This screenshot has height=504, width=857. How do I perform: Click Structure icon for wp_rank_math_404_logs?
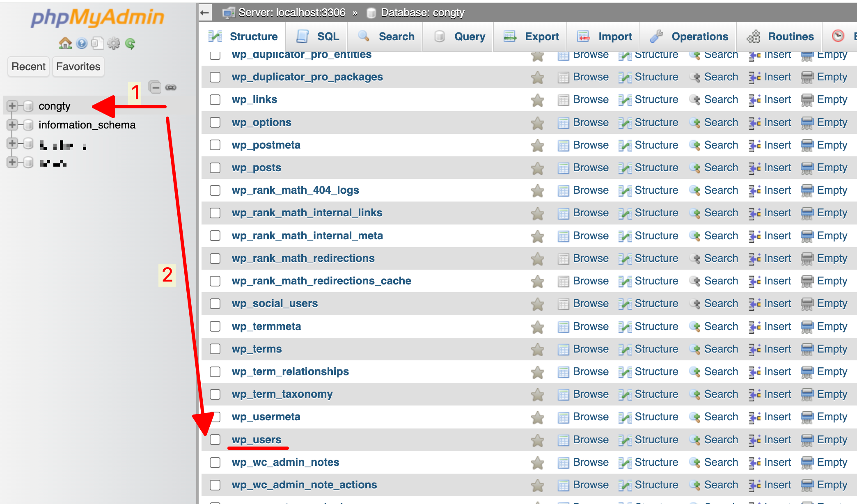[625, 190]
